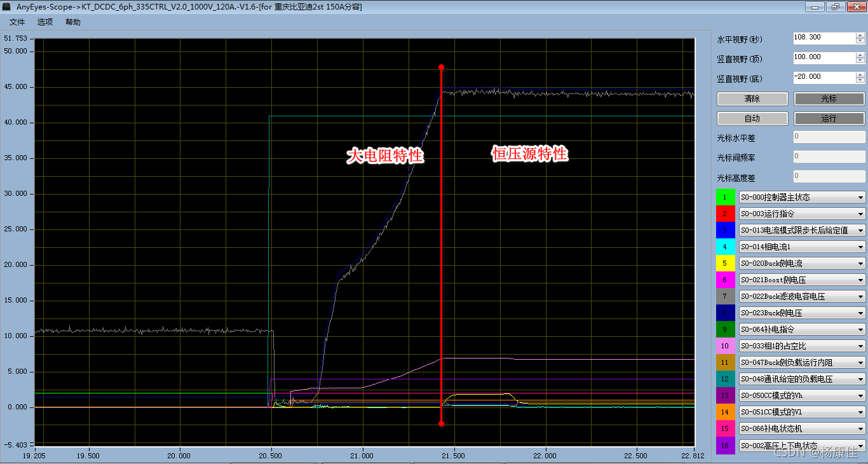Click channel 1 green color swatch
This screenshot has height=464, width=868.
[x=726, y=197]
